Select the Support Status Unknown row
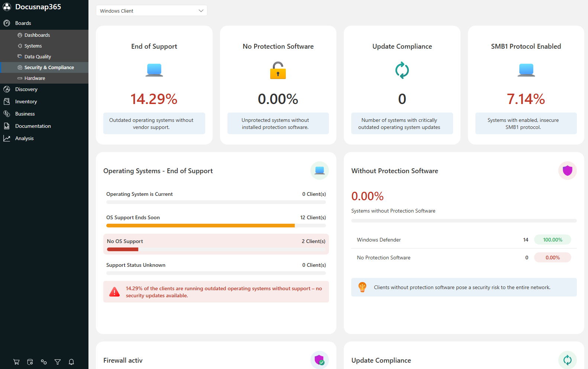The image size is (588, 369). pos(216,268)
